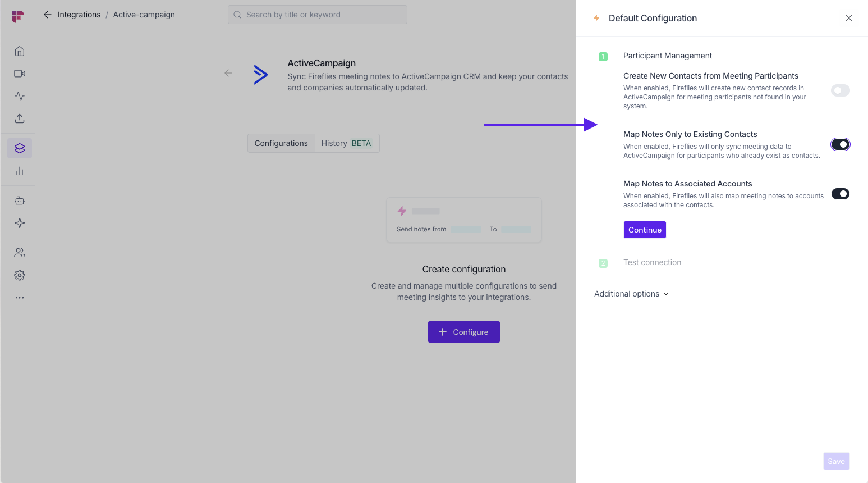Image resolution: width=868 pixels, height=483 pixels.
Task: Select the Configurations tab
Action: [281, 143]
